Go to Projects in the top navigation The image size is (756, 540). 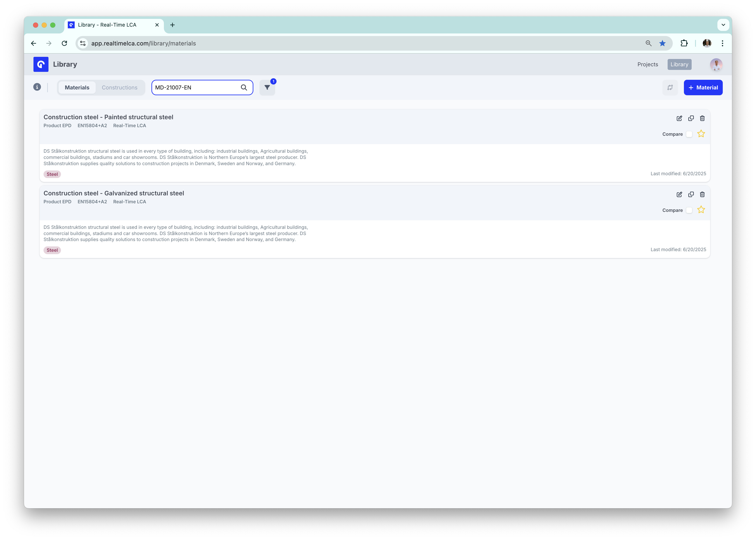coord(647,65)
